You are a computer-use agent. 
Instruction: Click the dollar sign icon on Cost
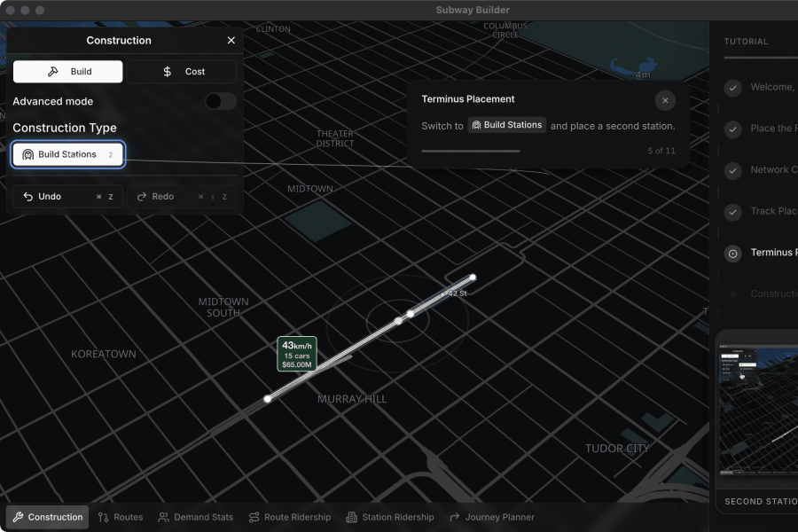pyautogui.click(x=167, y=72)
